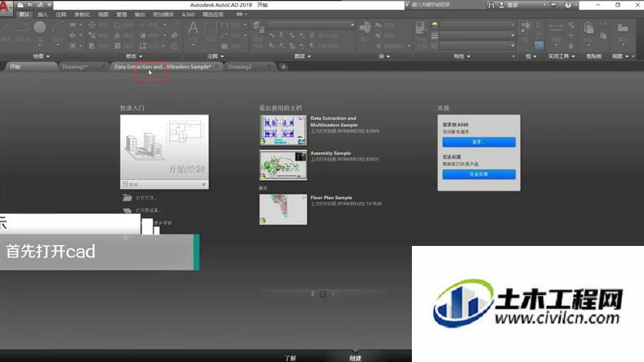Click the 打开图纸集 (Open Sheet Set) link

point(148,211)
